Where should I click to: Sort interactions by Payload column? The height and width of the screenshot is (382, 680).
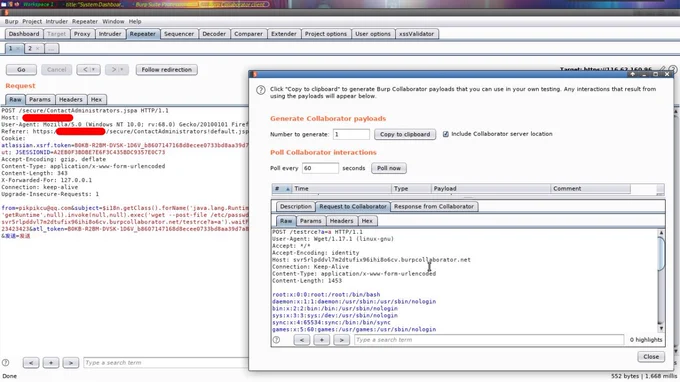(490, 189)
